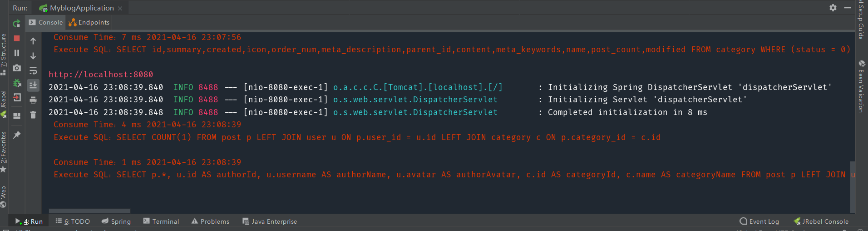This screenshot has height=231, width=868.
Task: Click the exit application icon
Action: [17, 97]
